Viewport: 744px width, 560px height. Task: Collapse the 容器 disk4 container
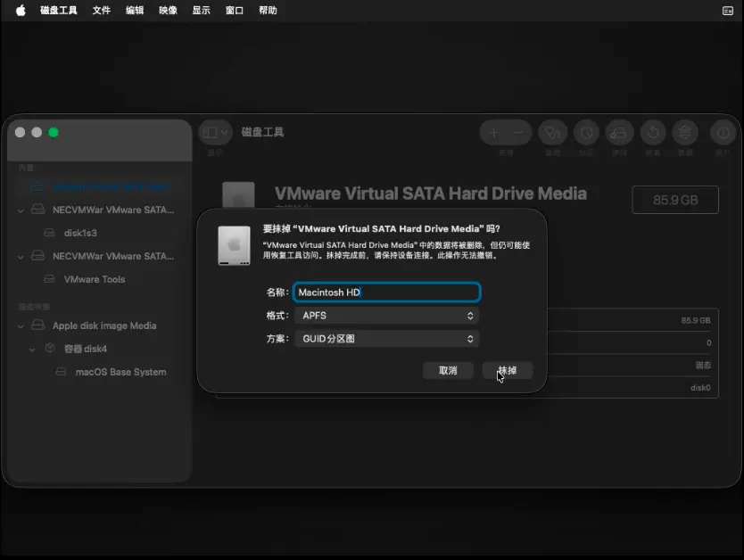click(33, 350)
